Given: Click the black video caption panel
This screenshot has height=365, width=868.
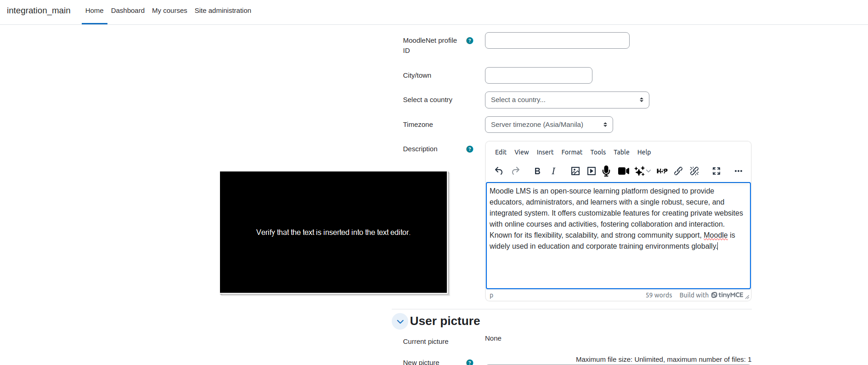Looking at the screenshot, I should [333, 232].
